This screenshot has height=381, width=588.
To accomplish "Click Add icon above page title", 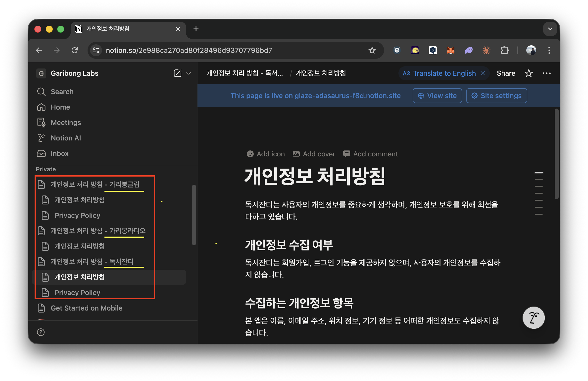I will point(266,154).
